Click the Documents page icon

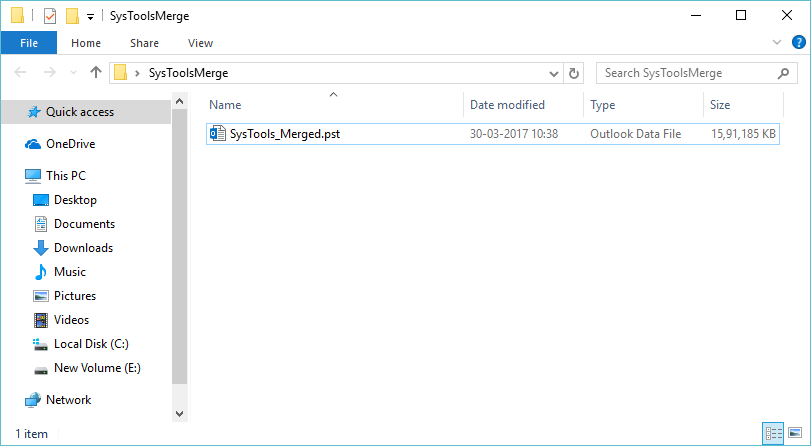pyautogui.click(x=41, y=224)
